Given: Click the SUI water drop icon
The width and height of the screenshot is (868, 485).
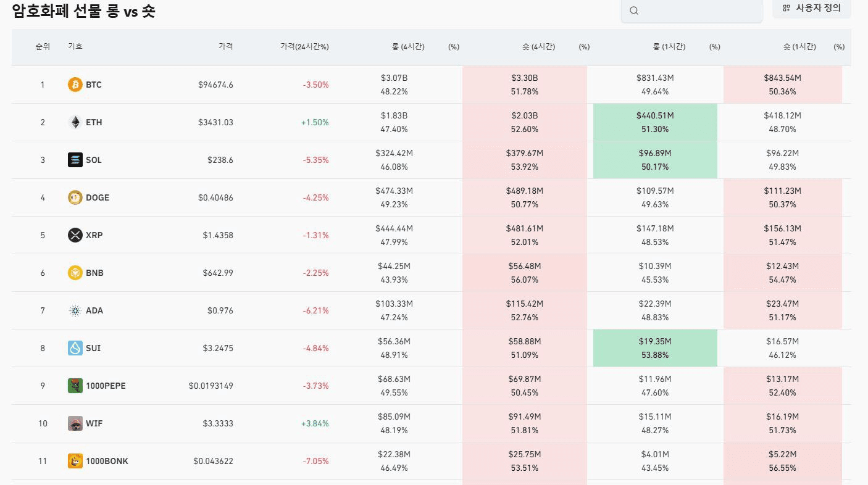Looking at the screenshot, I should click(x=75, y=348).
